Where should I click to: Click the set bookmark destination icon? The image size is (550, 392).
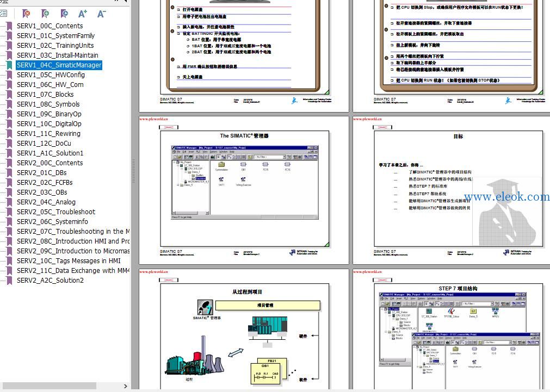(64, 14)
